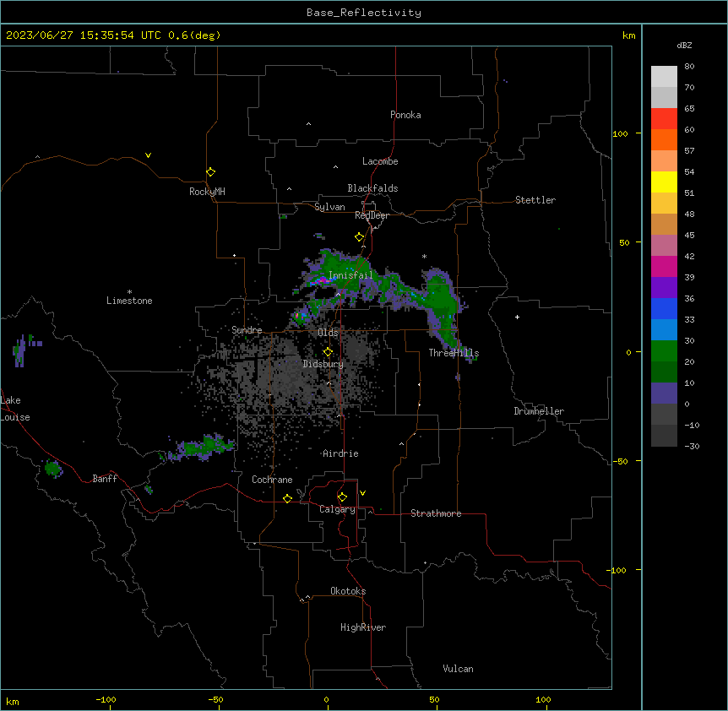Select the Didsbury label
This screenshot has height=711, width=728.
click(323, 364)
